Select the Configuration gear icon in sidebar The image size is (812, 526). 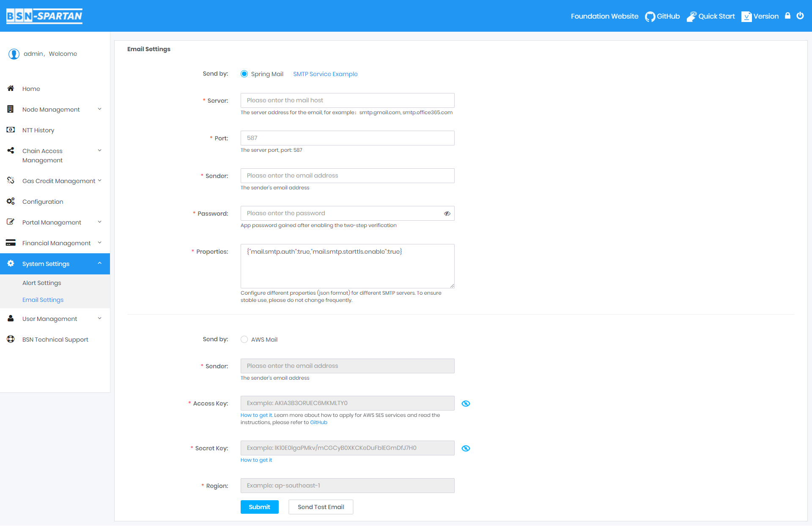pos(11,201)
